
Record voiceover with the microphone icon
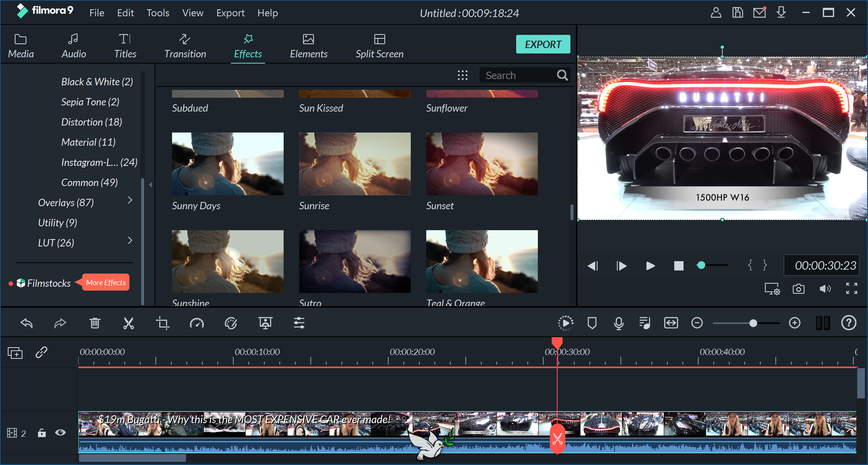(x=619, y=323)
